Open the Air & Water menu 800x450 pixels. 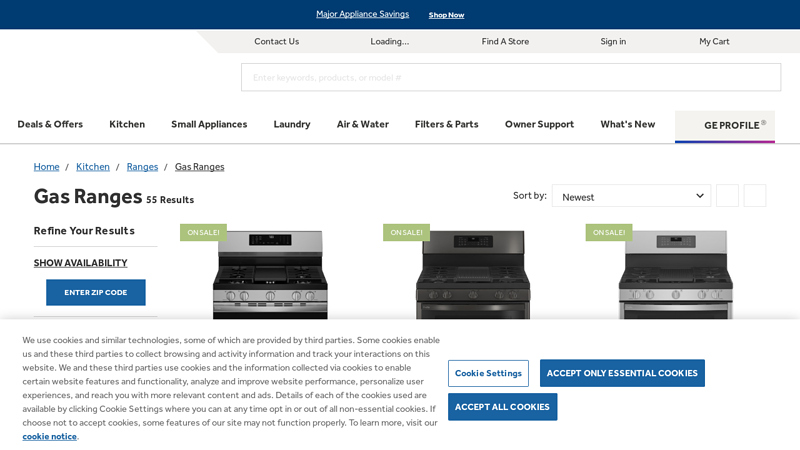[x=363, y=124]
